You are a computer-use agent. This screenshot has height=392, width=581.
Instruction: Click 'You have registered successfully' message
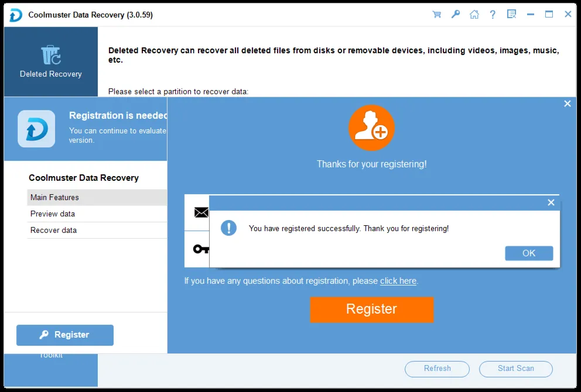(x=348, y=228)
